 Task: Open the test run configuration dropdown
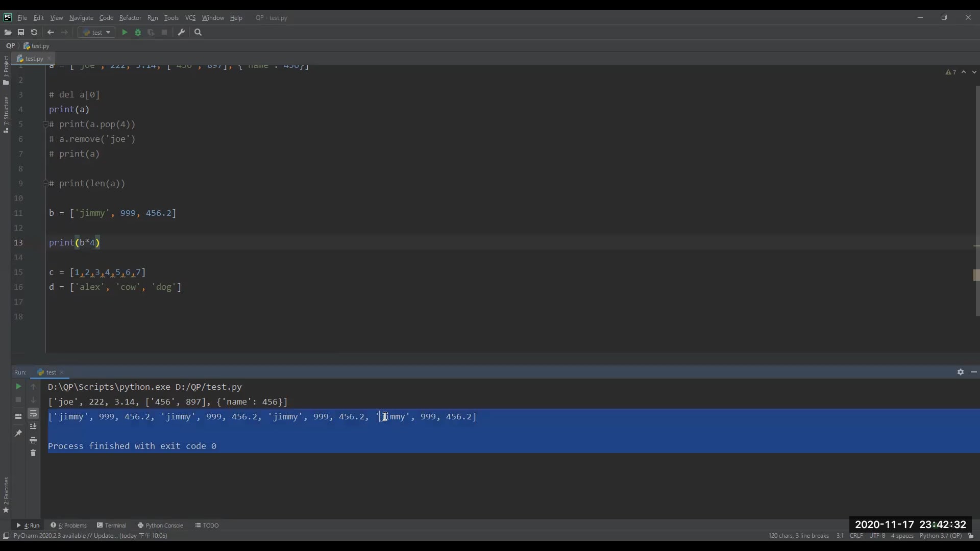point(96,32)
